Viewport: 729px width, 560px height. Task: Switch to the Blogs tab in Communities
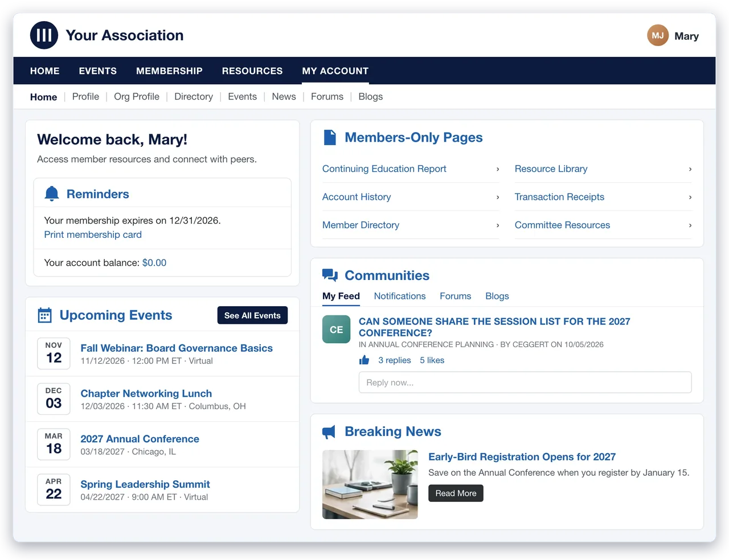pos(497,296)
